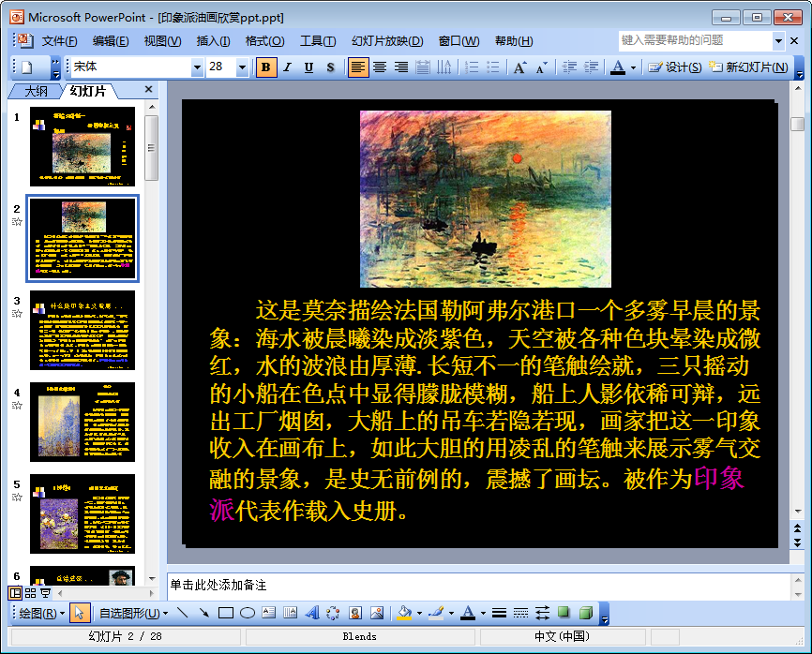Click Decrease Font Size icon

[x=541, y=67]
